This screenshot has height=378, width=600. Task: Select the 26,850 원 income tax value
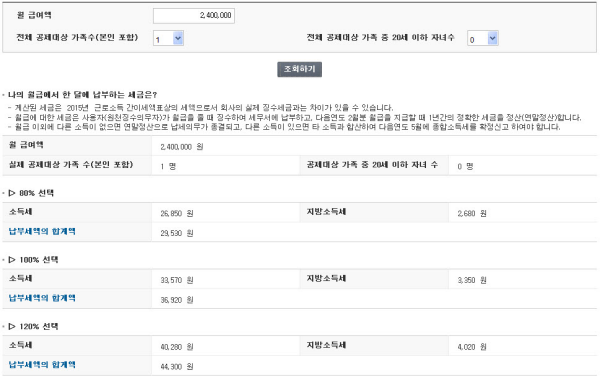click(x=177, y=213)
